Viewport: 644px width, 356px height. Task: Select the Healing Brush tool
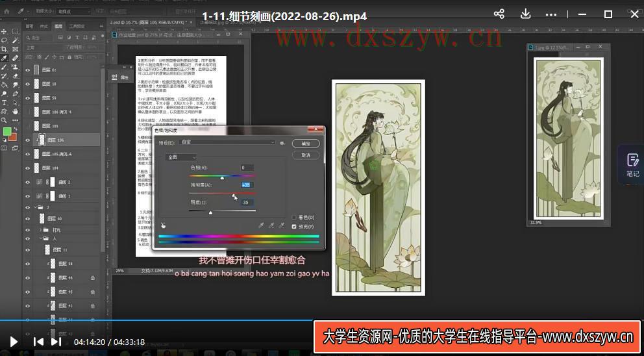[x=15, y=58]
